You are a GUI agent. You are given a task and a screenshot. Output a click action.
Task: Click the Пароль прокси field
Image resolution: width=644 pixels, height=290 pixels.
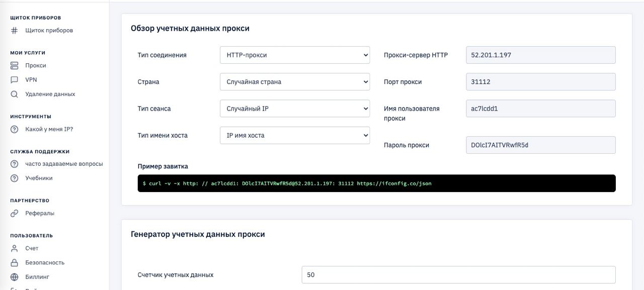point(540,145)
